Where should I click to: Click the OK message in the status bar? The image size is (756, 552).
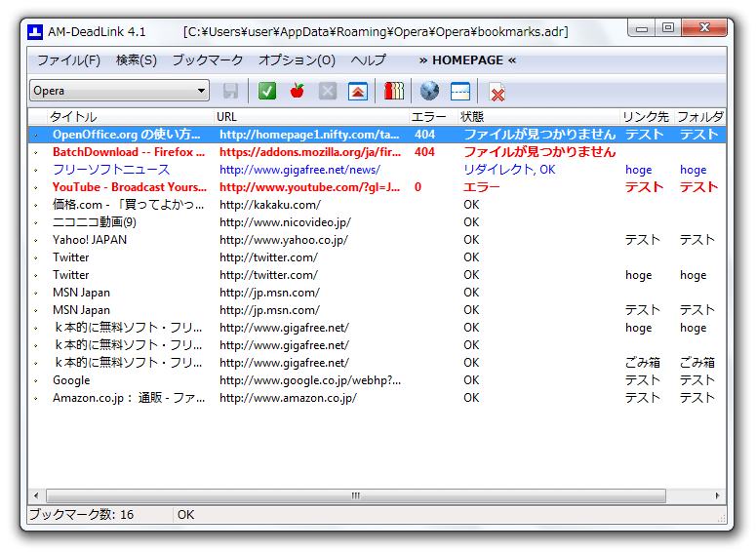[x=185, y=515]
